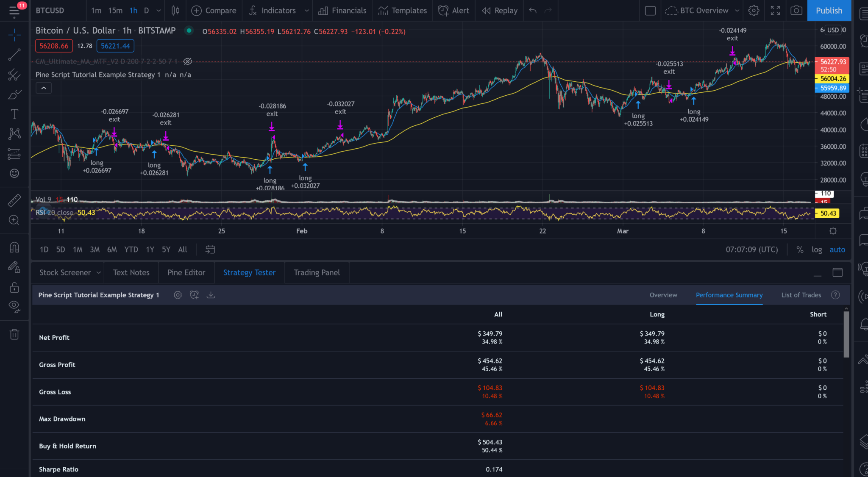
Task: Click the Publish button
Action: point(829,10)
